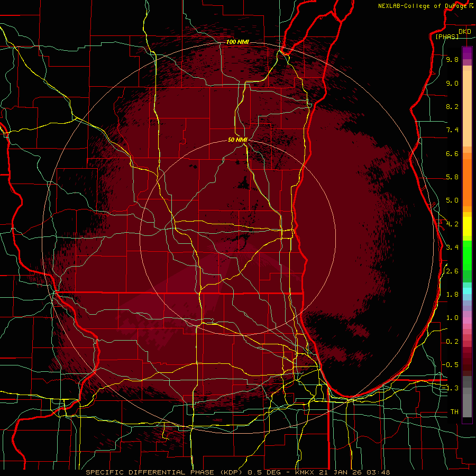This screenshot has width=476, height=476.
Task: Pick the yellow segment of the color bar
Action: [x=467, y=226]
